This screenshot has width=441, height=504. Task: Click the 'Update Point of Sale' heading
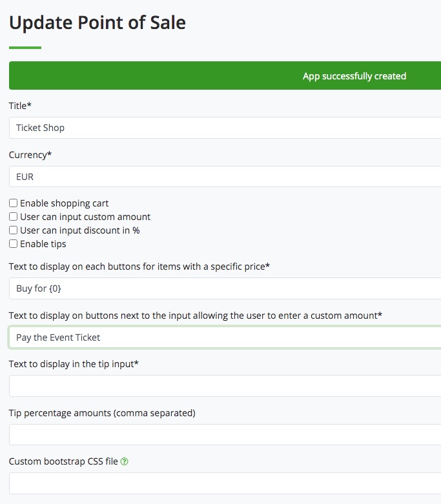97,23
